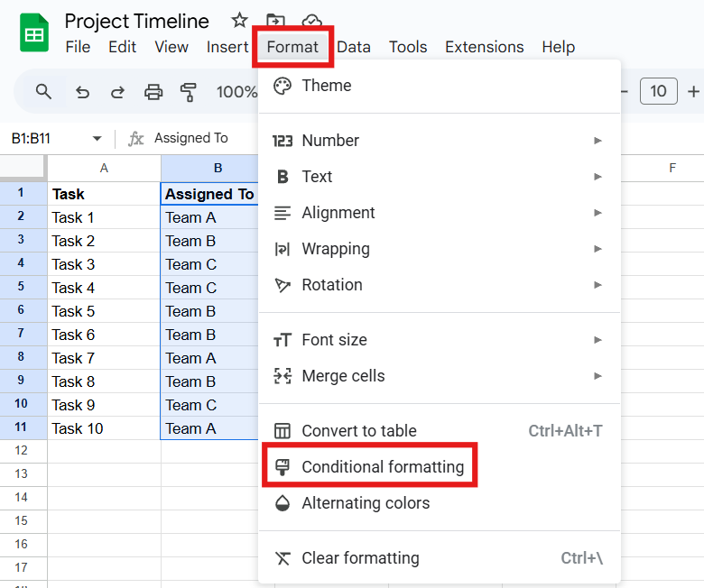Click the font size input box
704x588 pixels.
coord(658,91)
